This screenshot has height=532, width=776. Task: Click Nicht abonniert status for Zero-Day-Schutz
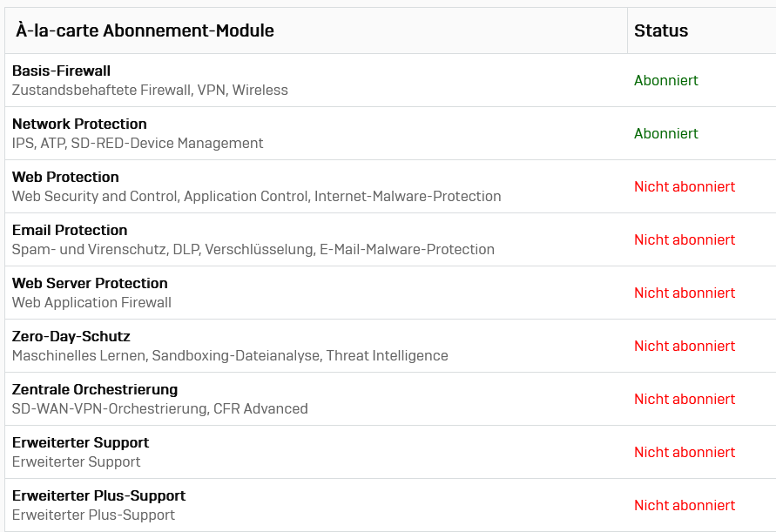(x=685, y=346)
